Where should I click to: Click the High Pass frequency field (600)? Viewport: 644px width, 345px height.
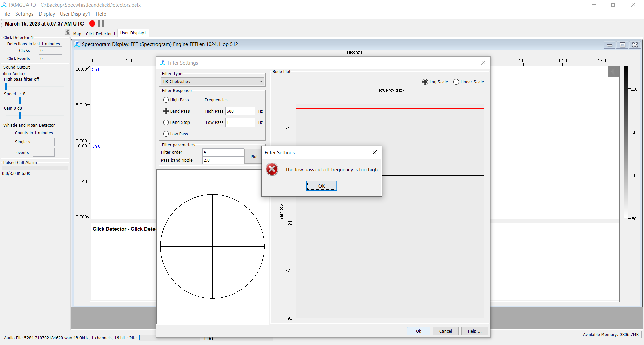tap(240, 111)
